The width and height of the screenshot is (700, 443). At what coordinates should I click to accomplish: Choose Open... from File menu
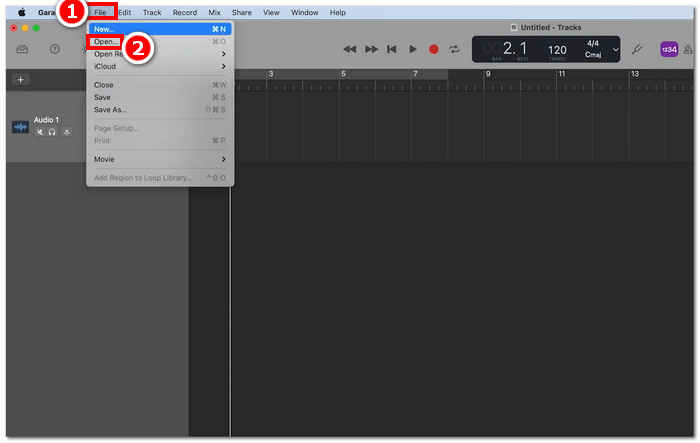(x=160, y=42)
